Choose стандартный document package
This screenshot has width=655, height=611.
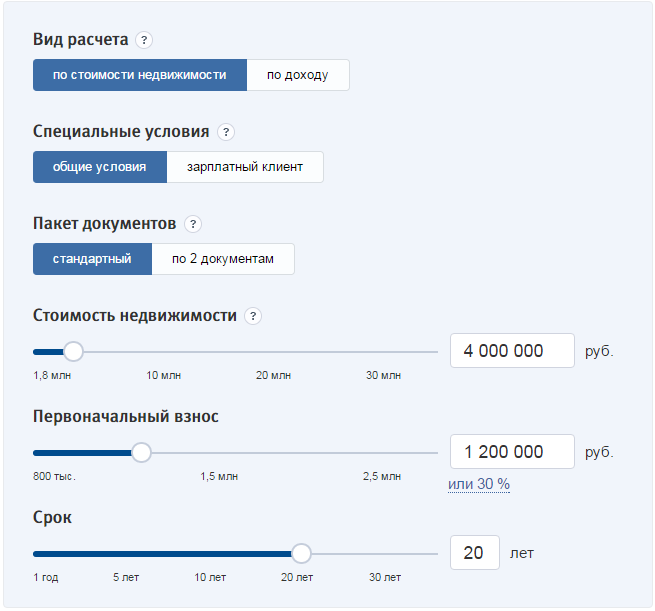click(x=92, y=259)
